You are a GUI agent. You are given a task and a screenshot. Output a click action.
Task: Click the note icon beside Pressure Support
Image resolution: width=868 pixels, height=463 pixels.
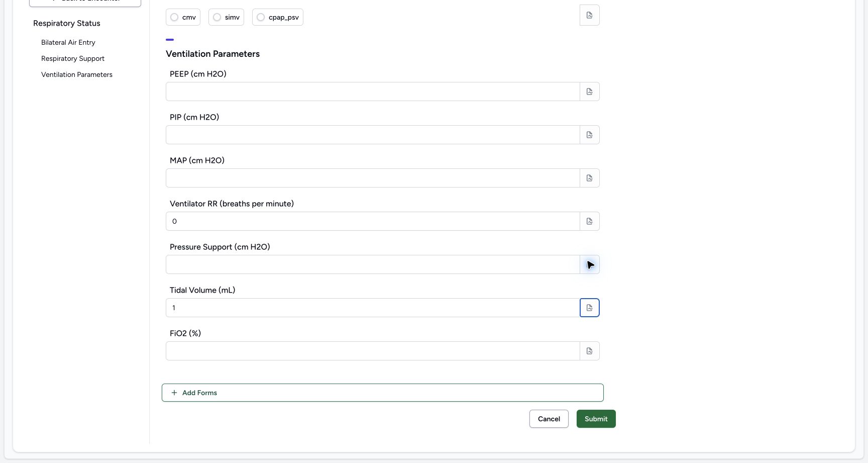(590, 264)
